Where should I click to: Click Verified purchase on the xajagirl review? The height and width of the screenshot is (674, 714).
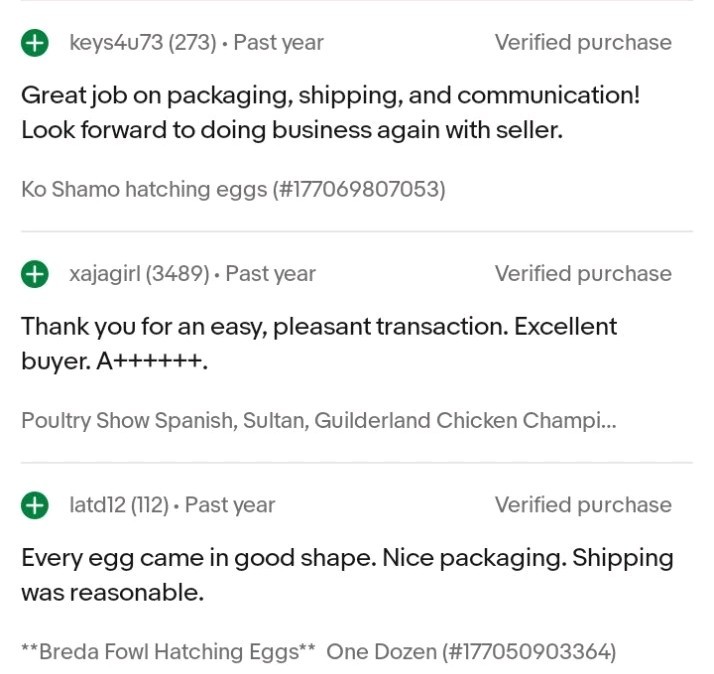pos(583,274)
